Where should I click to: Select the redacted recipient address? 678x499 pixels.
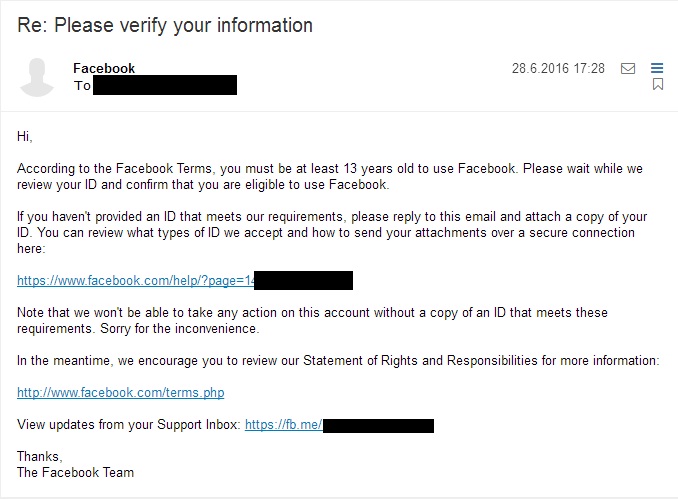[165, 85]
